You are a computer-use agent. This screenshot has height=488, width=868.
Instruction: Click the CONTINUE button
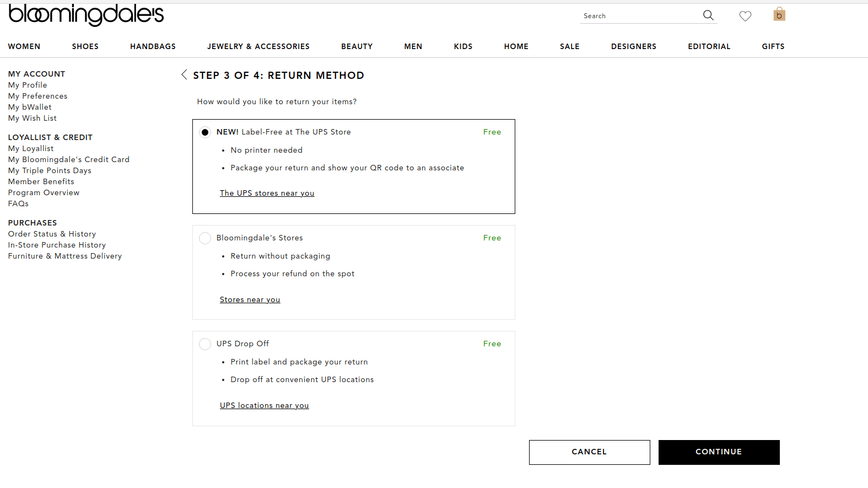pyautogui.click(x=719, y=452)
